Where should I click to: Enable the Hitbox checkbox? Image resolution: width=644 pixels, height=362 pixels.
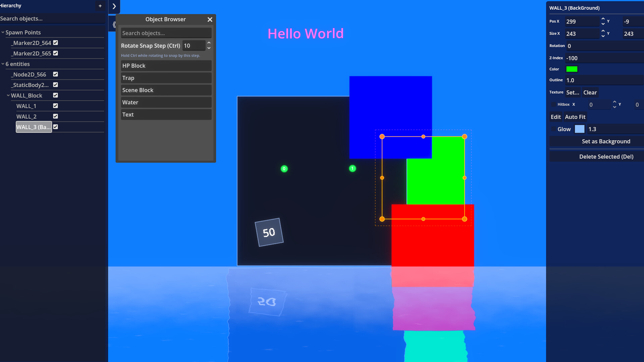tap(554, 105)
